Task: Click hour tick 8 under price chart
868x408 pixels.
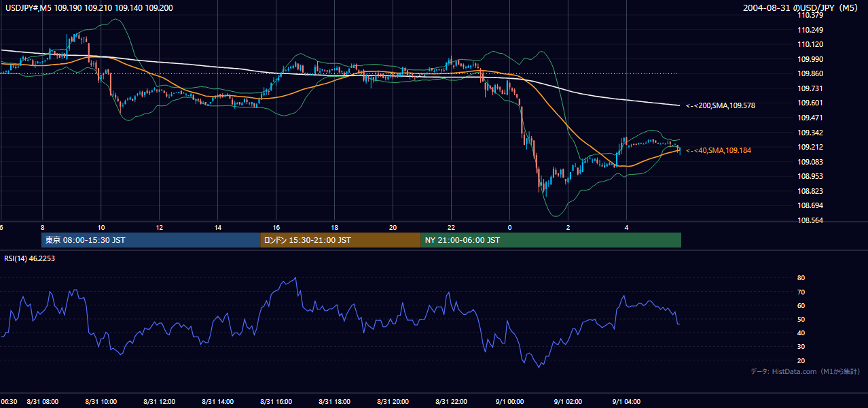Action: 43,227
